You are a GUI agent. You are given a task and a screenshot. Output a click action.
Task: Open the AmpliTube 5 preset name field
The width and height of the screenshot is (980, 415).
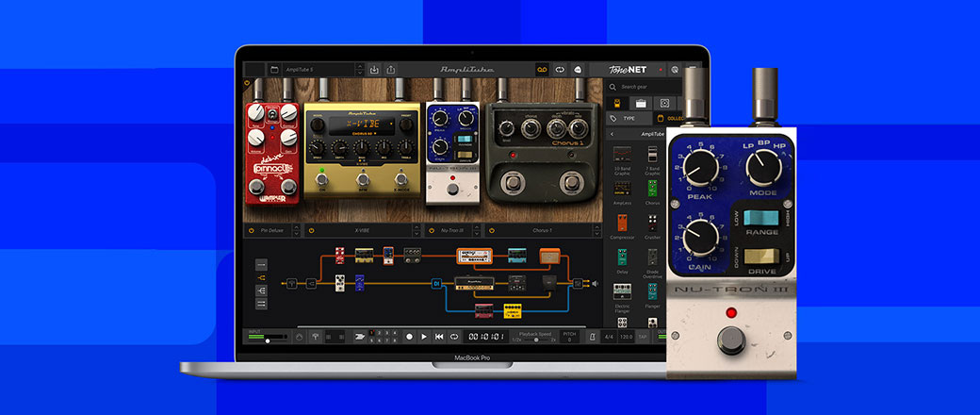click(x=318, y=70)
